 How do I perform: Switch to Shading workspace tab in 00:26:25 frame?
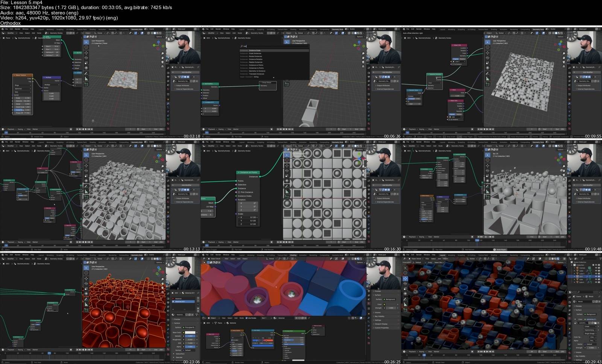point(293,255)
